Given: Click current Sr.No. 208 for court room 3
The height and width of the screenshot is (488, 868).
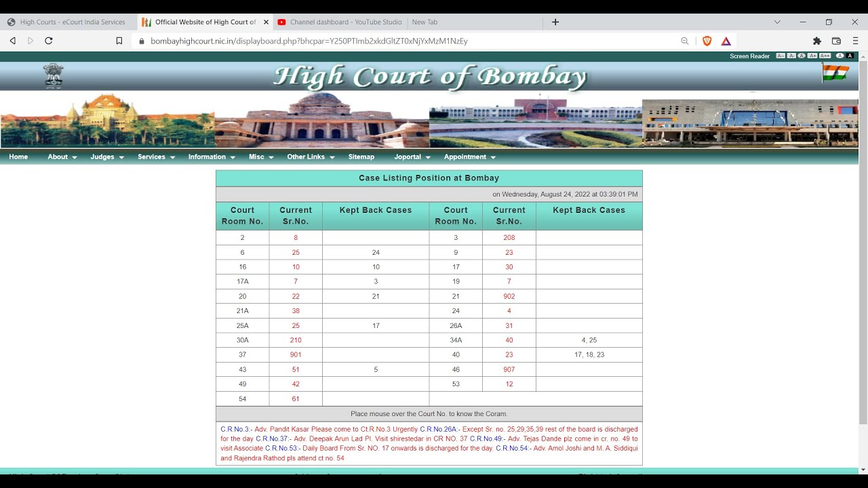Looking at the screenshot, I should (x=509, y=238).
